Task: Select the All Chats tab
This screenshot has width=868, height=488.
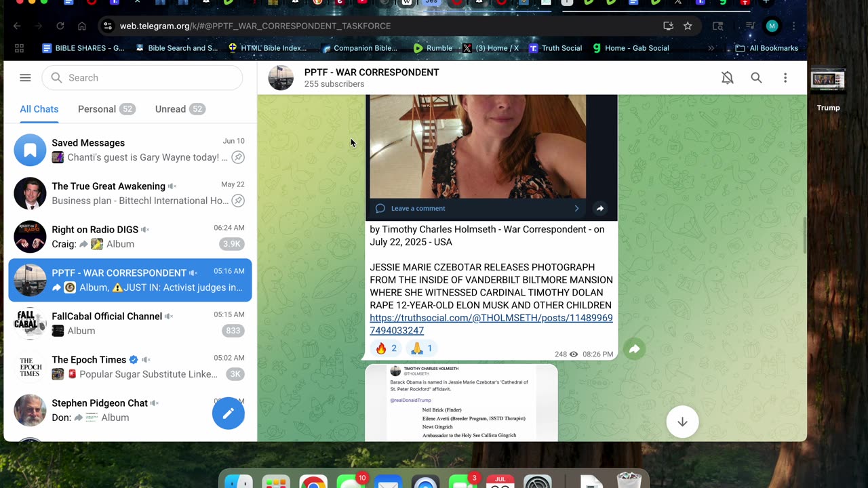Action: pos(39,109)
